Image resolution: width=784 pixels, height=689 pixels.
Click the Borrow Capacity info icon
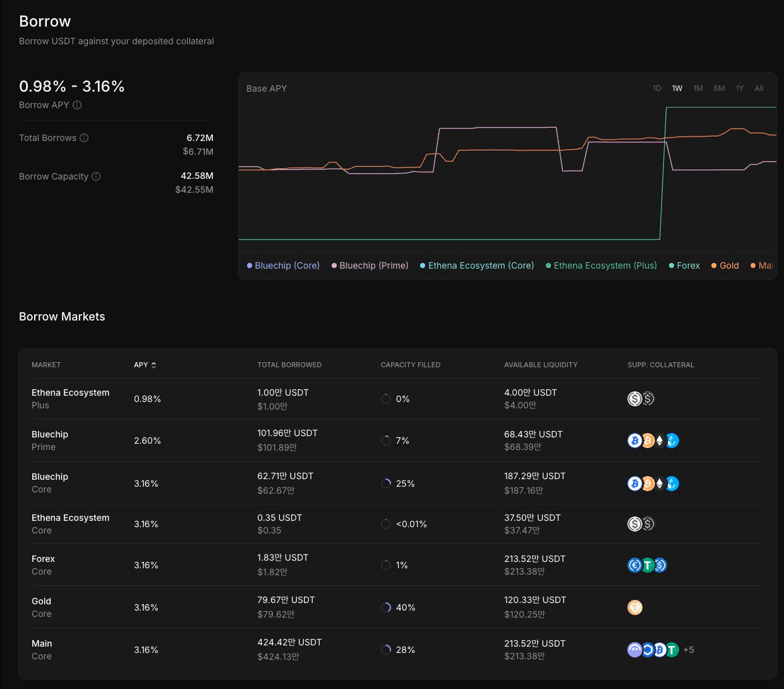(96, 176)
